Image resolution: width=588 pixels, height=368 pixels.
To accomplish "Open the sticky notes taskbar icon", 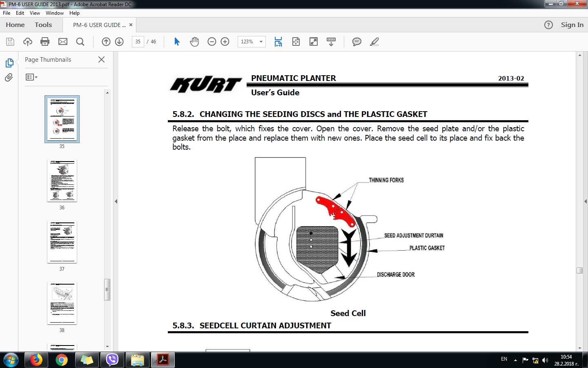I will click(87, 360).
